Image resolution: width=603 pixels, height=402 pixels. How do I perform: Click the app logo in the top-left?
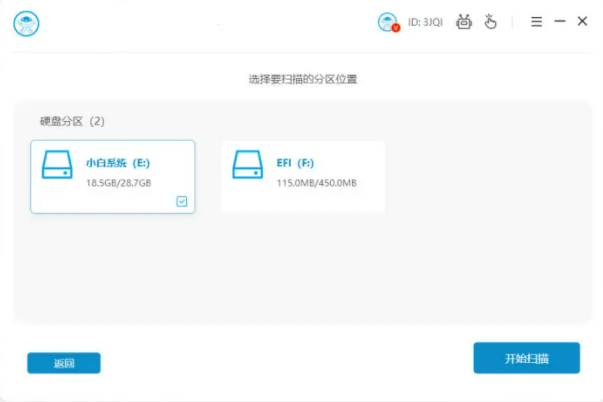pyautogui.click(x=26, y=23)
